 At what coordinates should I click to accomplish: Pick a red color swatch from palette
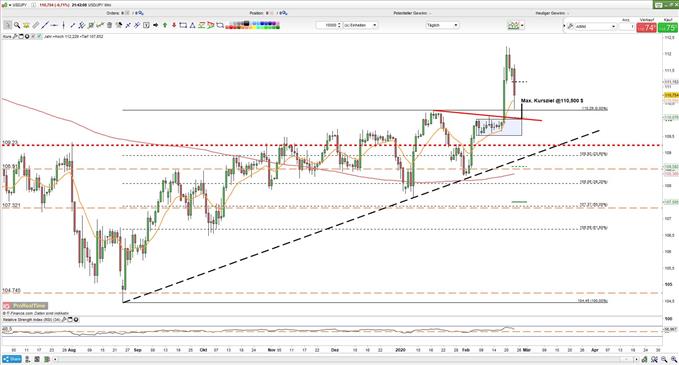[x=231, y=27]
